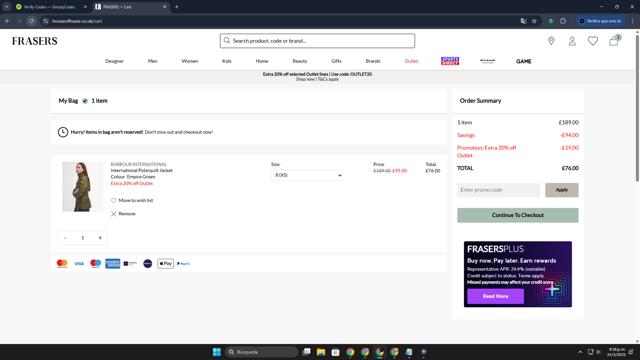Open the Designer menu
Screen dimensions: 640x360
114,61
